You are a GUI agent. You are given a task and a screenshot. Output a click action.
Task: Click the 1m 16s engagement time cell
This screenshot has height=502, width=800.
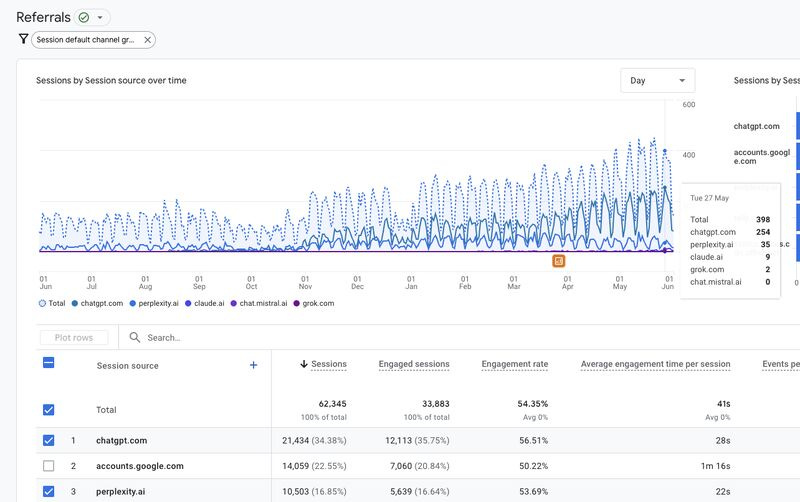pyautogui.click(x=715, y=466)
